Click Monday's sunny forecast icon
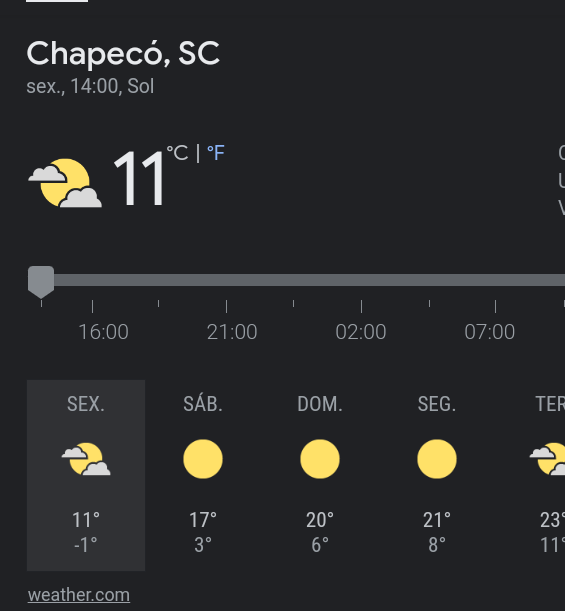This screenshot has height=611, width=565. tap(437, 459)
